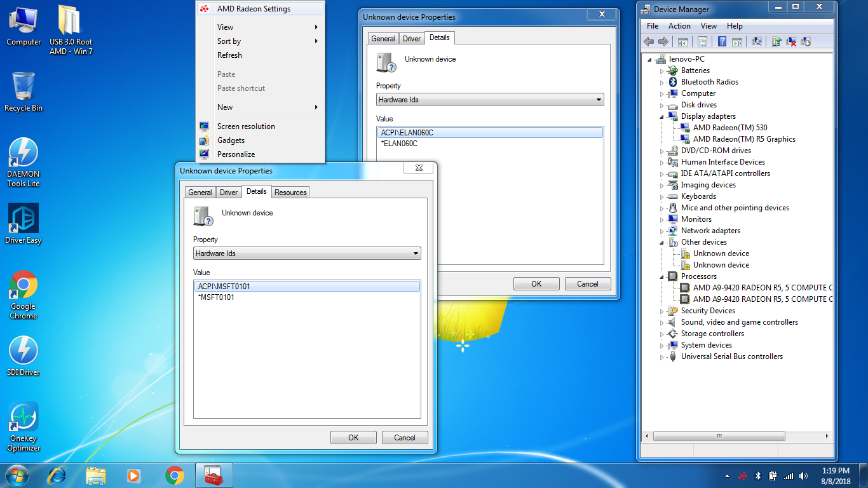Click the Forward arrow in Device Manager toolbar
Viewport: 868px width, 488px height.
[x=663, y=41]
